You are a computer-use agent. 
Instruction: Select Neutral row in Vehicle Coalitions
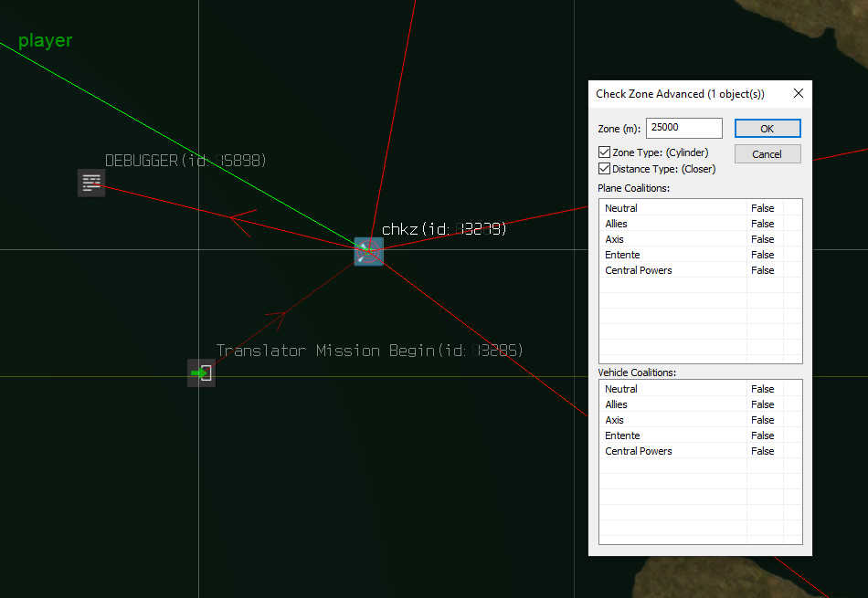pos(700,389)
